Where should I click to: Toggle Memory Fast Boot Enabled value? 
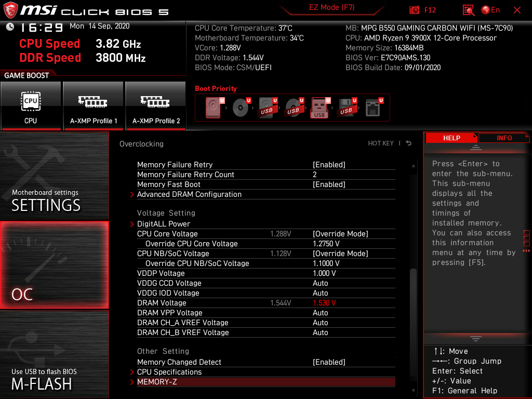click(329, 184)
